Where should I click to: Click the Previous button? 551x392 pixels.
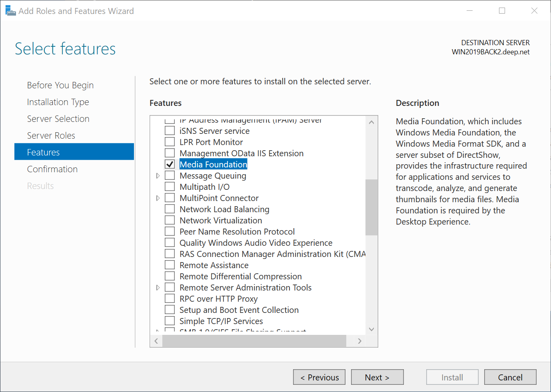(x=319, y=377)
